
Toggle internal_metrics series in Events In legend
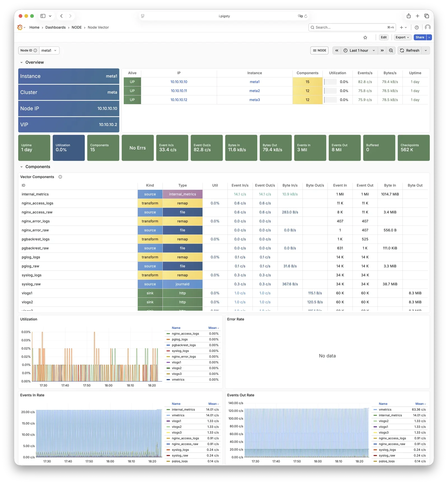click(x=183, y=410)
